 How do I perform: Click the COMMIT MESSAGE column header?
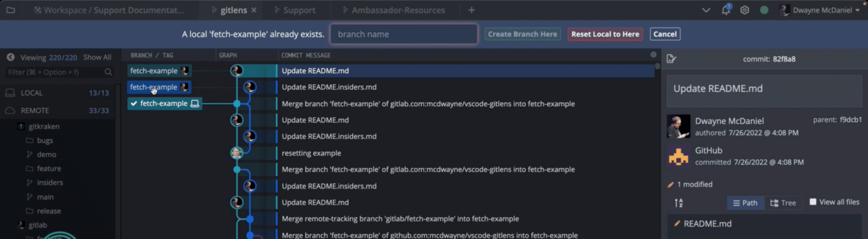(306, 55)
